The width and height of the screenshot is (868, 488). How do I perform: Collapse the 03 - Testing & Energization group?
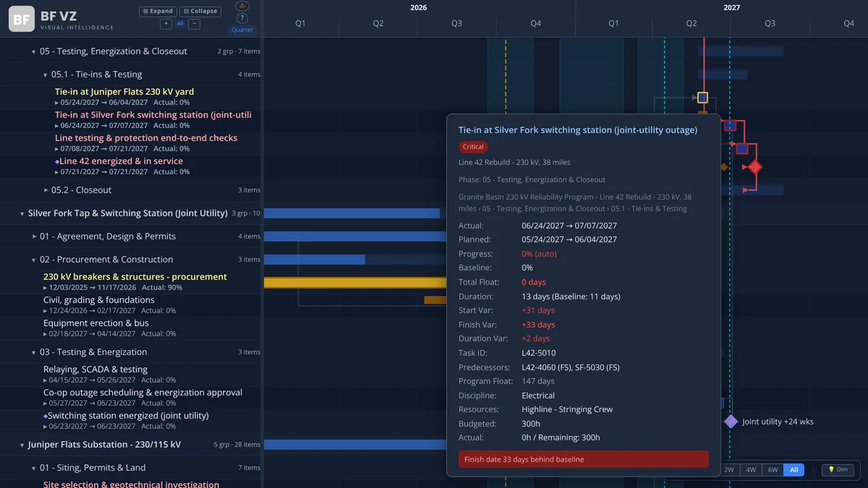pos(33,353)
